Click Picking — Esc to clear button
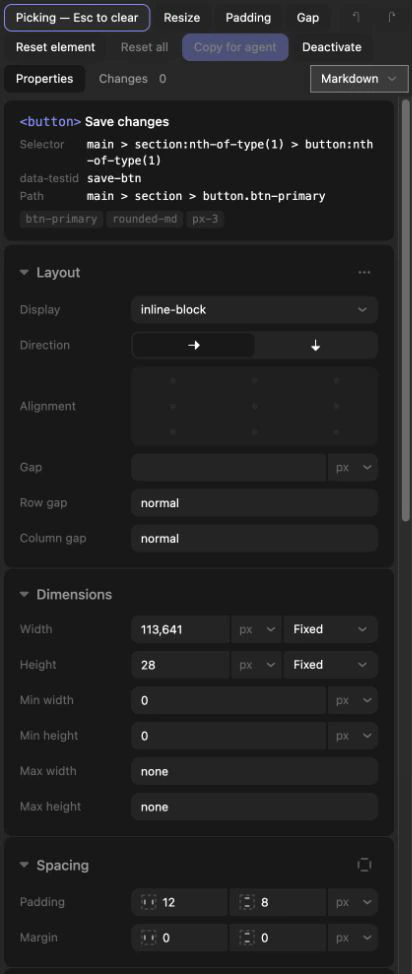The height and width of the screenshot is (974, 412). (77, 17)
